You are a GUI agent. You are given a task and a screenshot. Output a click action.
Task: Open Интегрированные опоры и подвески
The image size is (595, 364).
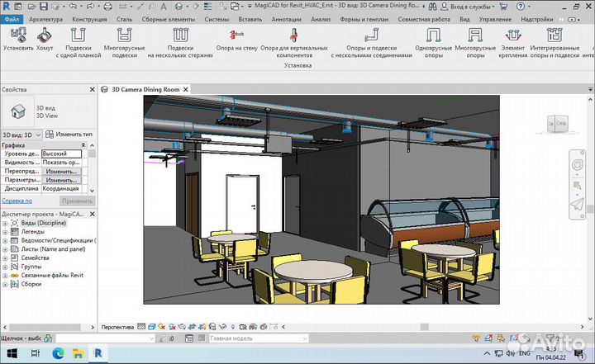pyautogui.click(x=555, y=43)
